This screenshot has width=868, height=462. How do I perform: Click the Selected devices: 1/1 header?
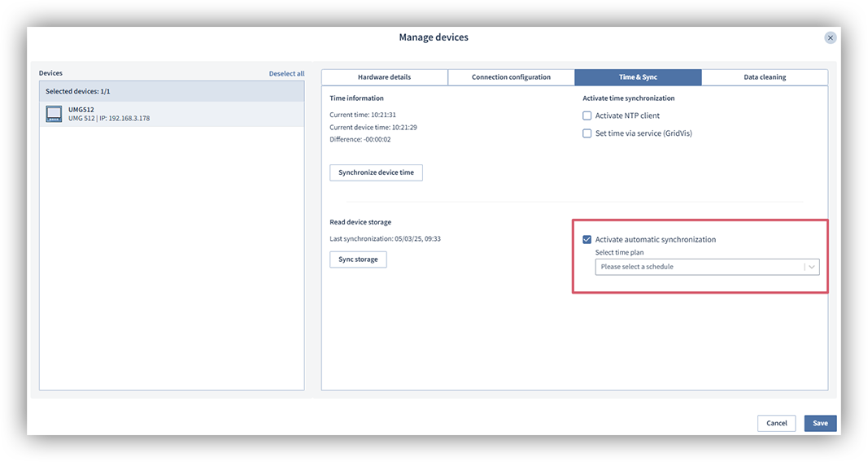pyautogui.click(x=172, y=91)
